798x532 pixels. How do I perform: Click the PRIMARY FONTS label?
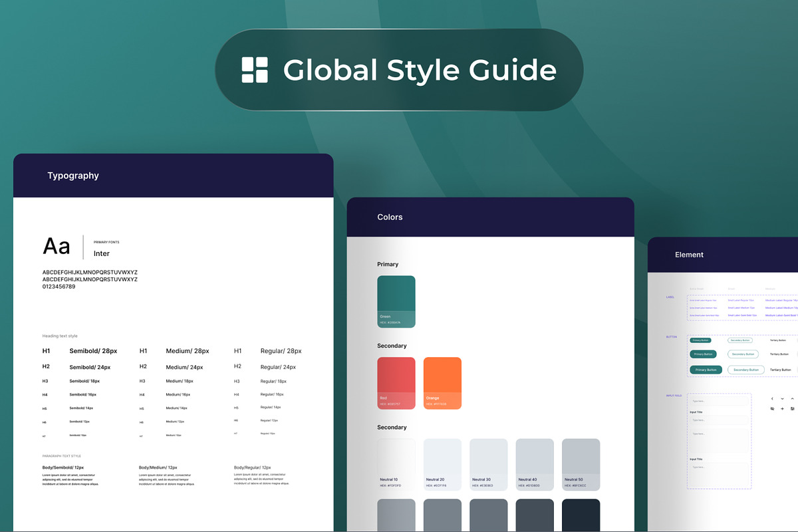106,242
